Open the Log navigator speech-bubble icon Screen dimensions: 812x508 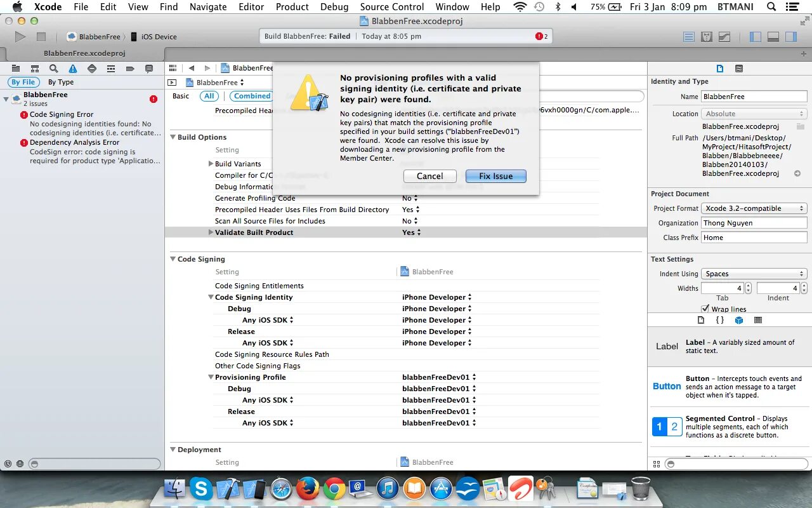149,69
